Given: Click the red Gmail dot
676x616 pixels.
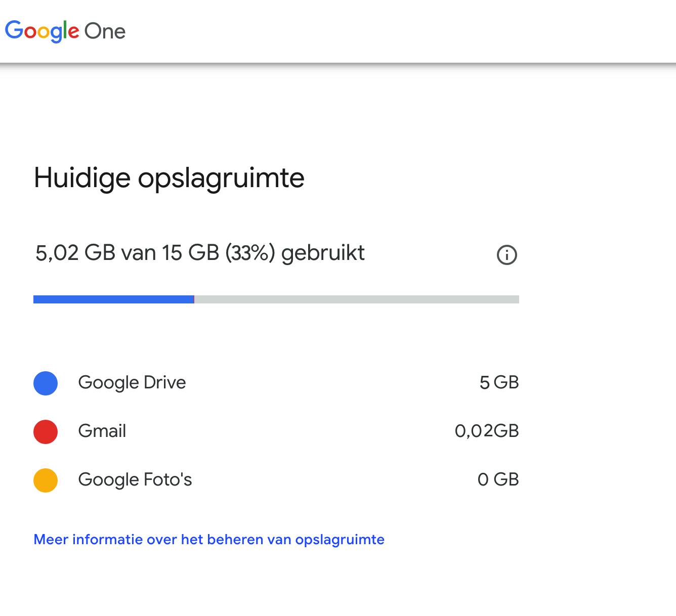Looking at the screenshot, I should click(x=46, y=431).
